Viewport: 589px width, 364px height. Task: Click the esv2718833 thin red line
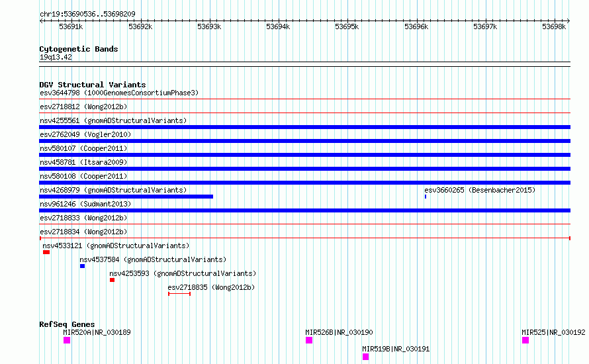coord(304,224)
